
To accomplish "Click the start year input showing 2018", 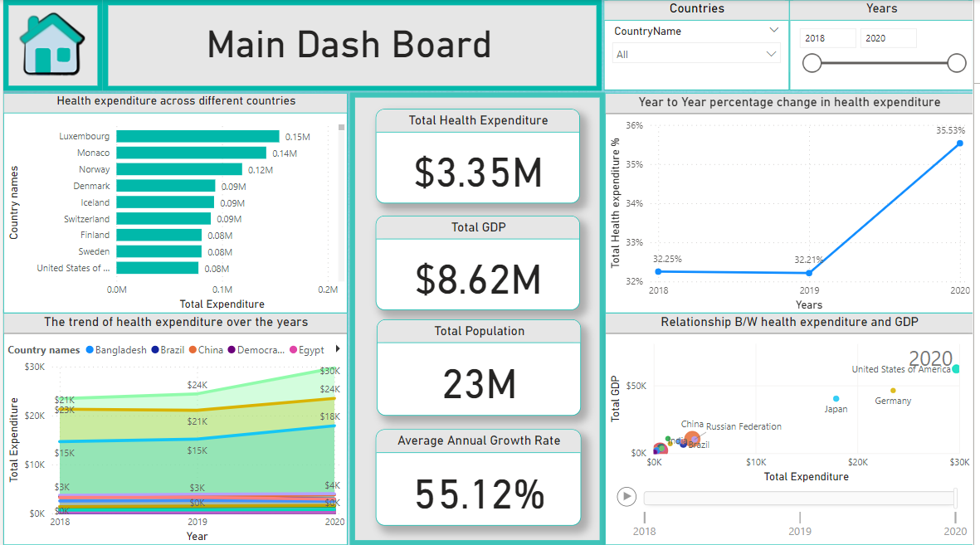I will pos(827,38).
